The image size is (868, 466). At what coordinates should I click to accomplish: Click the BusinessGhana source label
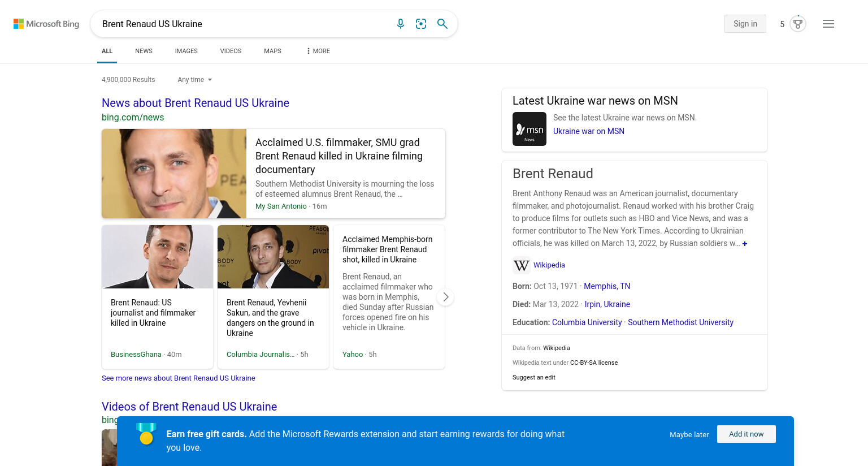[x=136, y=355]
